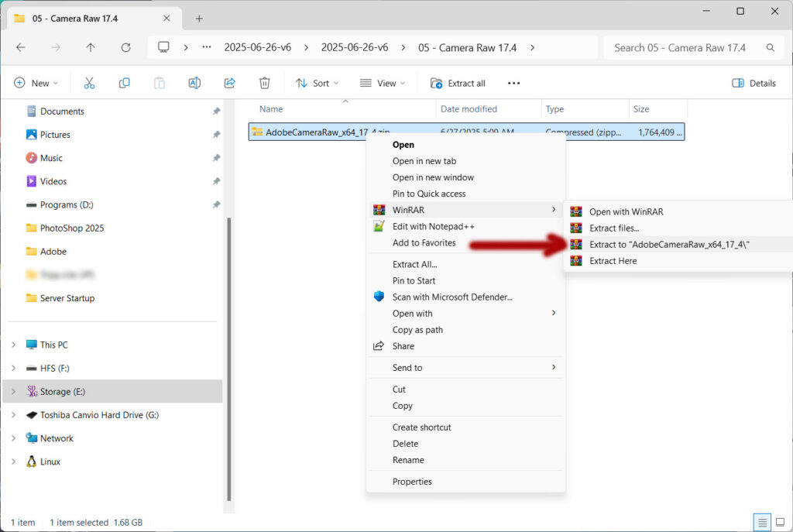The image size is (793, 532).
Task: Expand the Linux tree node
Action: [x=14, y=462]
